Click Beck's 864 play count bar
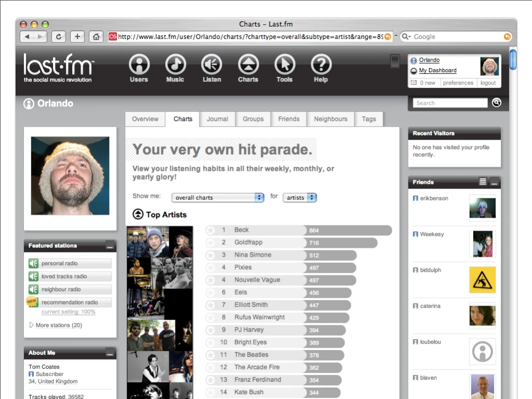The image size is (532, 399). point(349,230)
